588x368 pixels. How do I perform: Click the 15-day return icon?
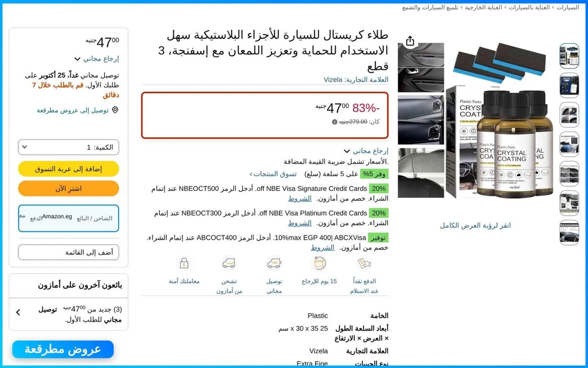click(x=319, y=263)
